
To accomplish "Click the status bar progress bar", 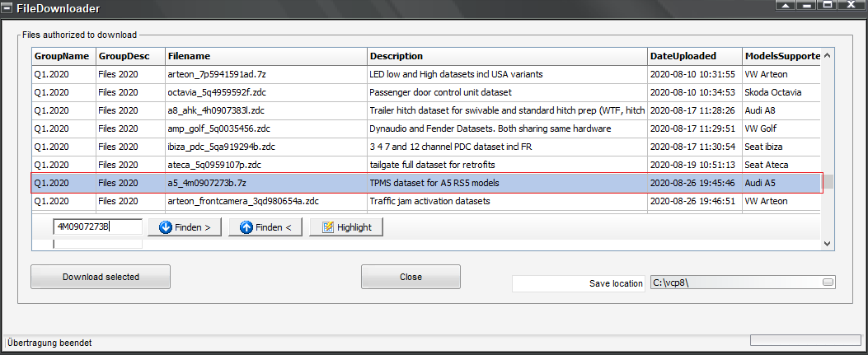I will pyautogui.click(x=805, y=339).
